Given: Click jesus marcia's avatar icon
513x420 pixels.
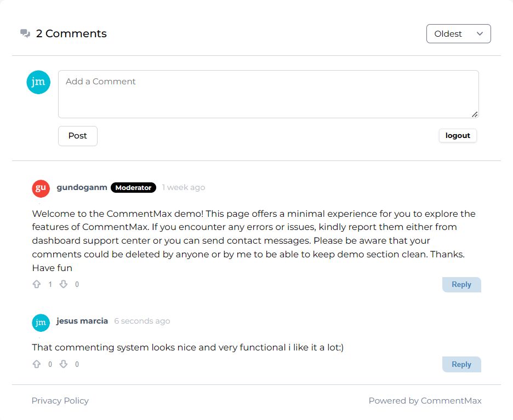Looking at the screenshot, I should point(41,323).
